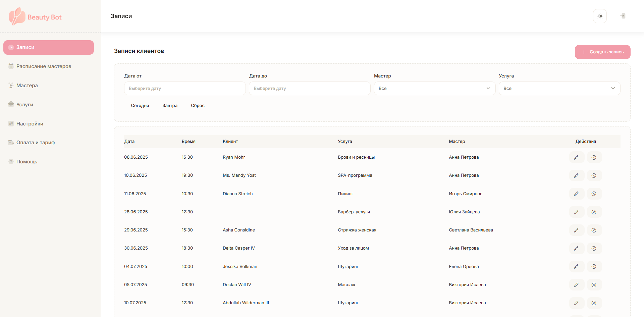The image size is (644, 317).
Task: Expand the Мастер filter dropdown
Action: click(434, 89)
